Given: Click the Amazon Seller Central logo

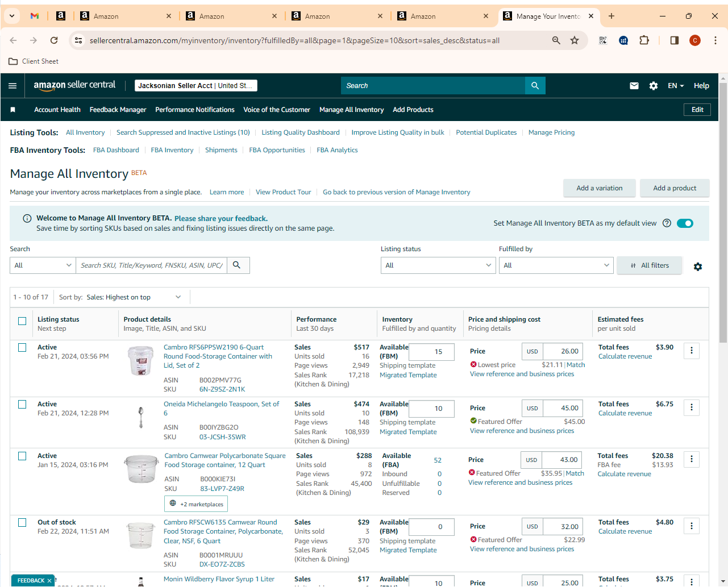Looking at the screenshot, I should (x=74, y=85).
